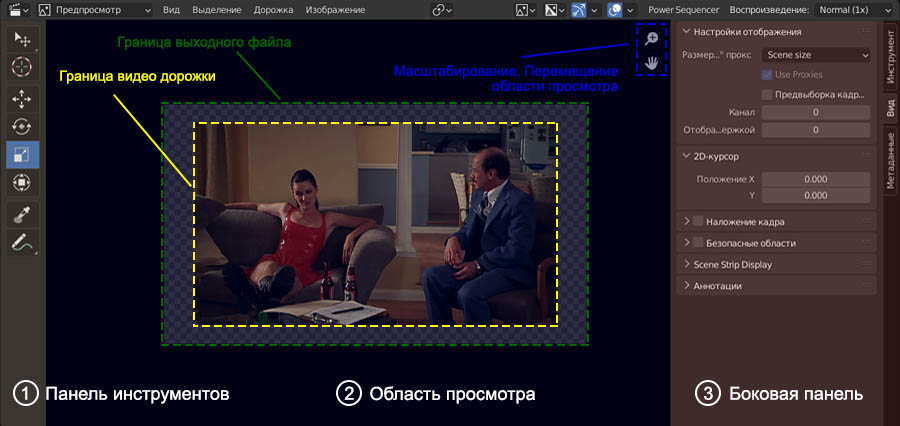Screen dimensions: 900x426
Task: Expand the Наложение кадра panel
Action: point(686,221)
